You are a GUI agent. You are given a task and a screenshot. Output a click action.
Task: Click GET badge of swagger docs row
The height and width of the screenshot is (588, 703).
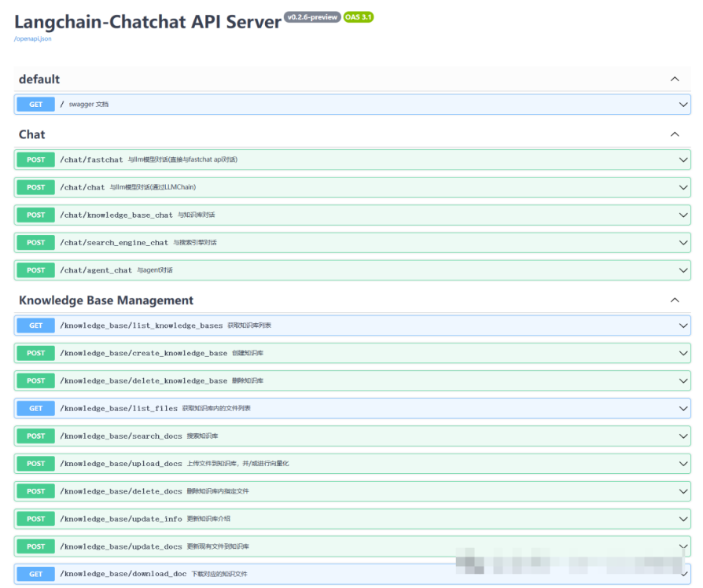(36, 105)
